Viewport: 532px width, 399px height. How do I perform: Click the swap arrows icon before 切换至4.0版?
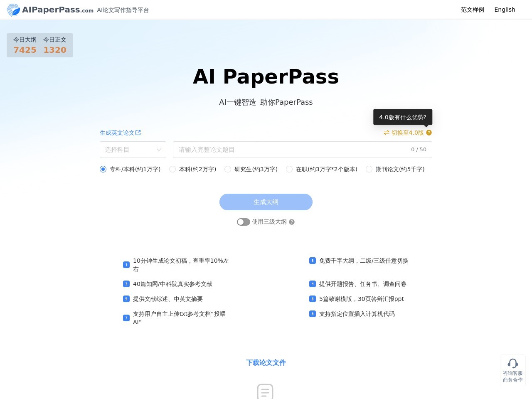point(387,133)
